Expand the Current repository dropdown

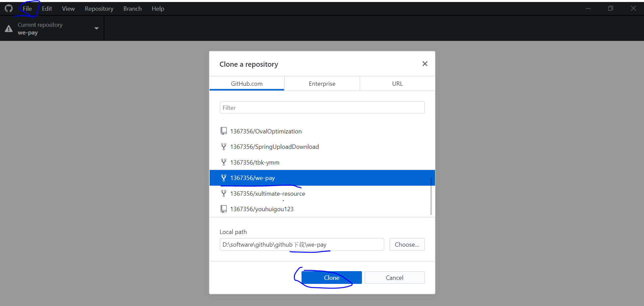(x=52, y=28)
